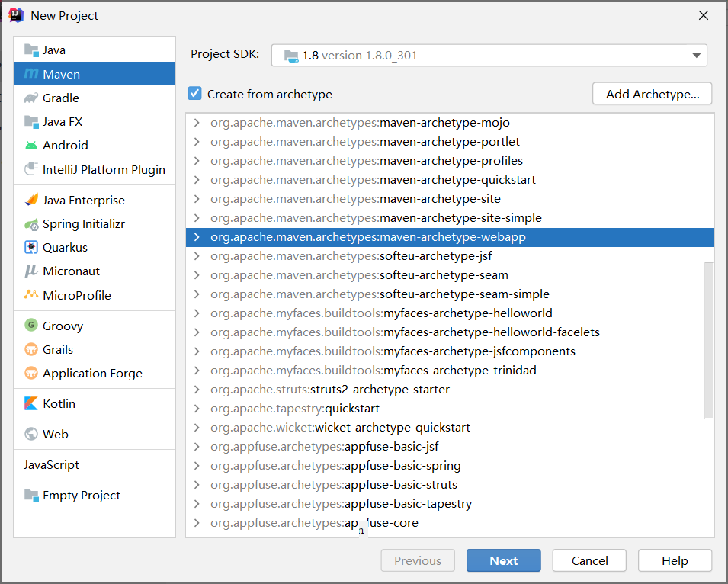This screenshot has width=728, height=584.
Task: Click the Groovy green G icon
Action: tap(31, 325)
